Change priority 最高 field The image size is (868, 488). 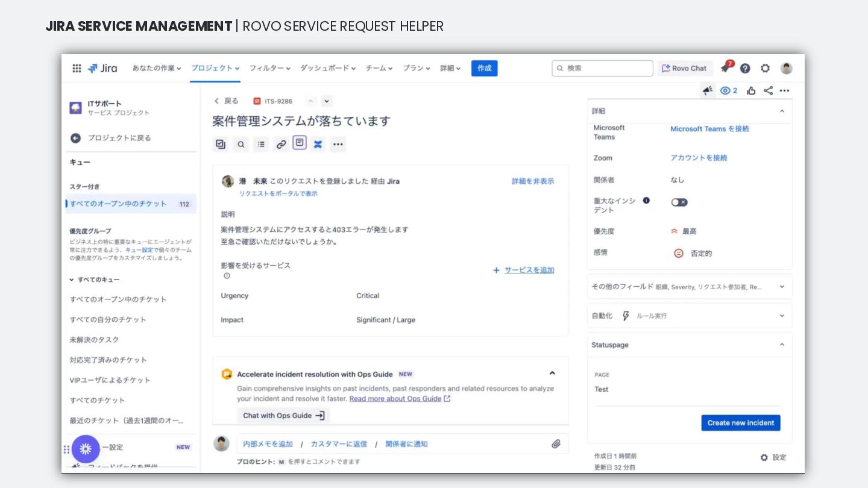pos(684,231)
